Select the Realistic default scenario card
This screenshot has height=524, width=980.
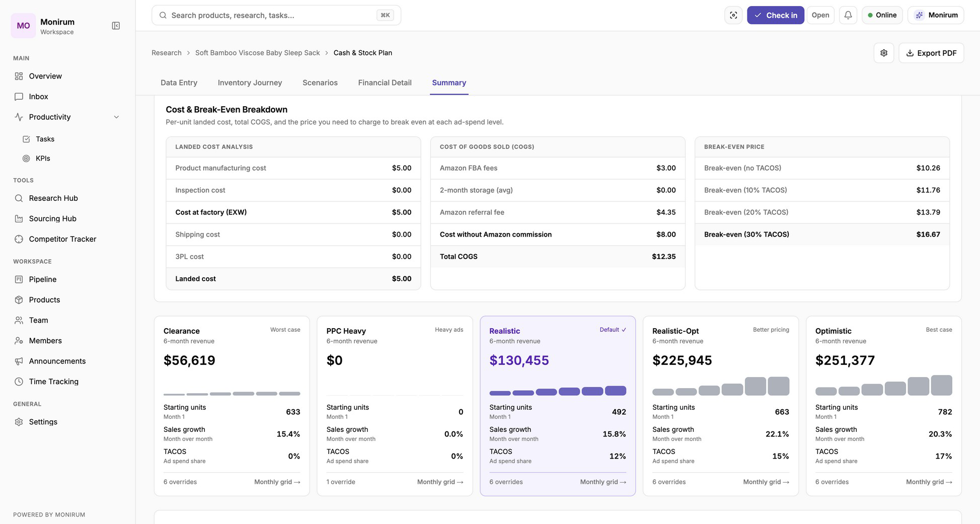click(558, 406)
